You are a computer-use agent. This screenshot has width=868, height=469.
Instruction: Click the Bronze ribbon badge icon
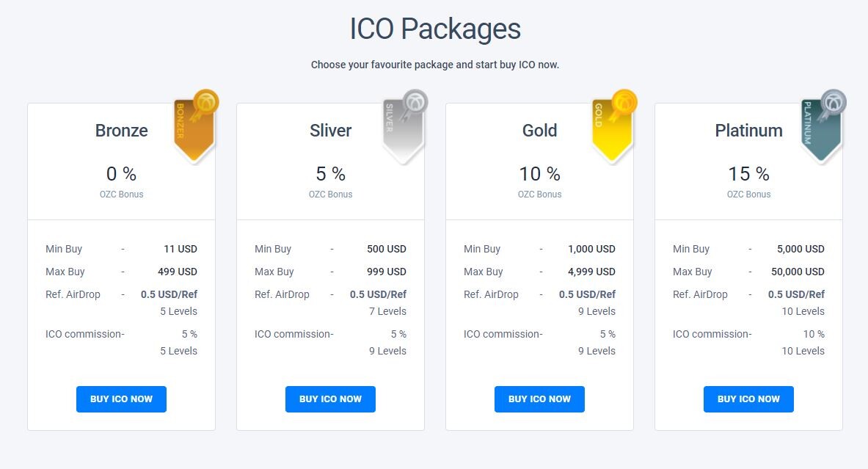(x=196, y=126)
